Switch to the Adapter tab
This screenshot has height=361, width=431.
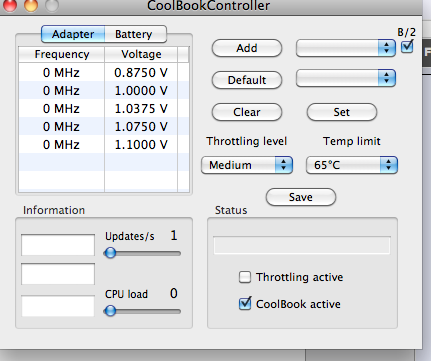pyautogui.click(x=73, y=34)
